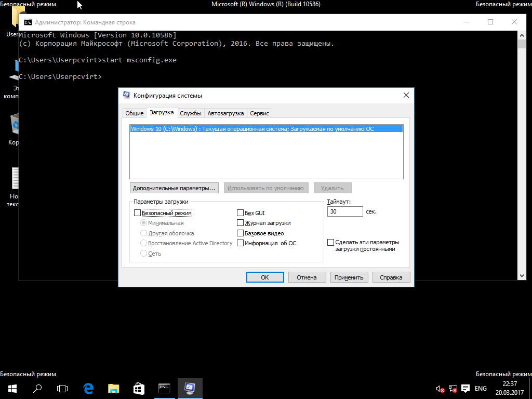The width and height of the screenshot is (532, 399).
Task: Select Восстановление Active Directory radio button
Action: [143, 243]
